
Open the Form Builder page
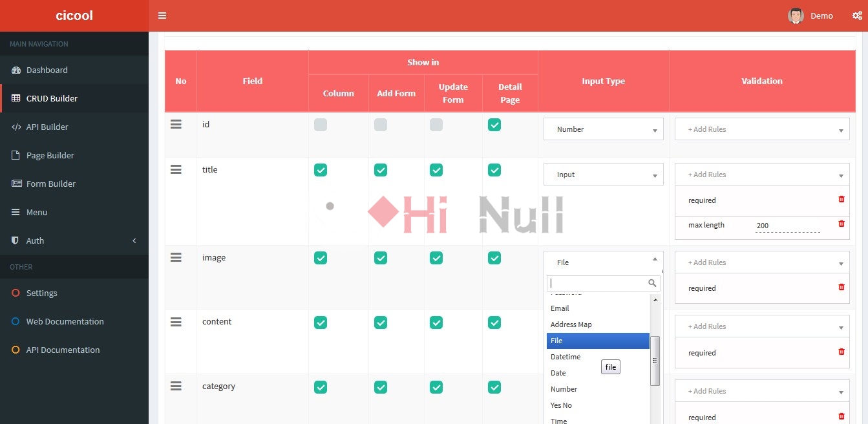[74, 184]
